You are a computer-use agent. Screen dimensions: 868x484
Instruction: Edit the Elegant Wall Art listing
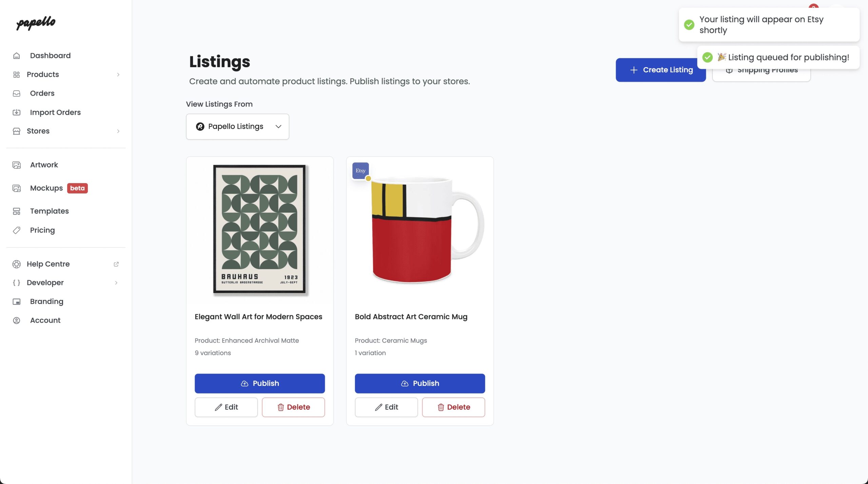[x=226, y=407]
